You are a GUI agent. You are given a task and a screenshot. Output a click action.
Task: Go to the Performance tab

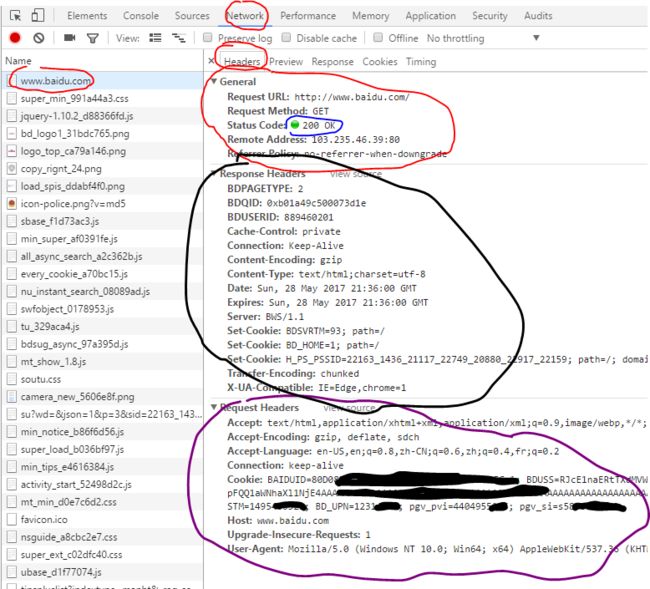(308, 16)
